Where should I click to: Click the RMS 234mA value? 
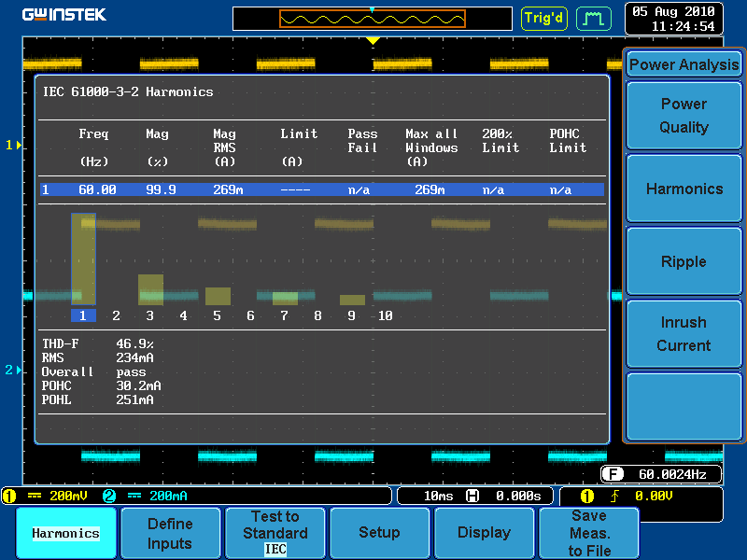134,357
